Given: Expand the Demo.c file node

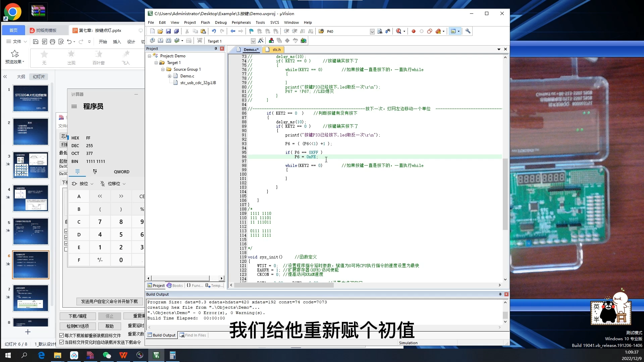Looking at the screenshot, I should 169,76.
